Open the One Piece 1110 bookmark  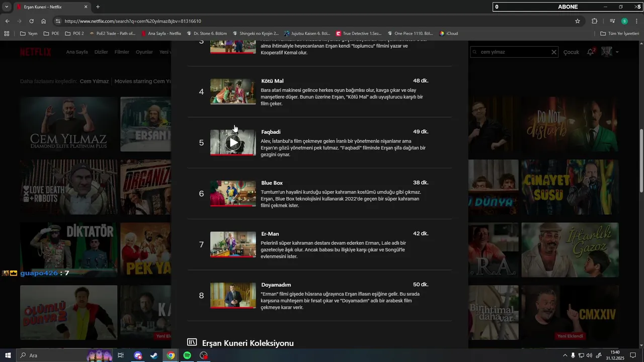411,34
